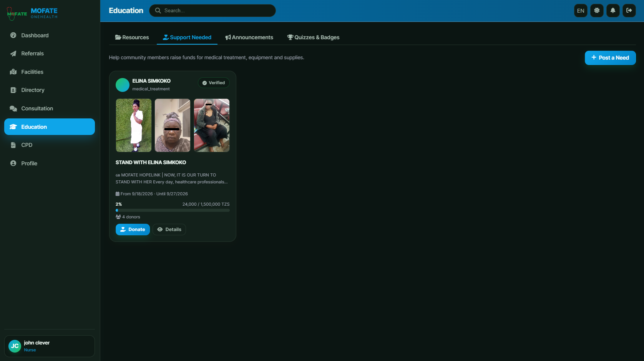Focus the Search input field
This screenshot has width=644, height=361.
pyautogui.click(x=212, y=10)
